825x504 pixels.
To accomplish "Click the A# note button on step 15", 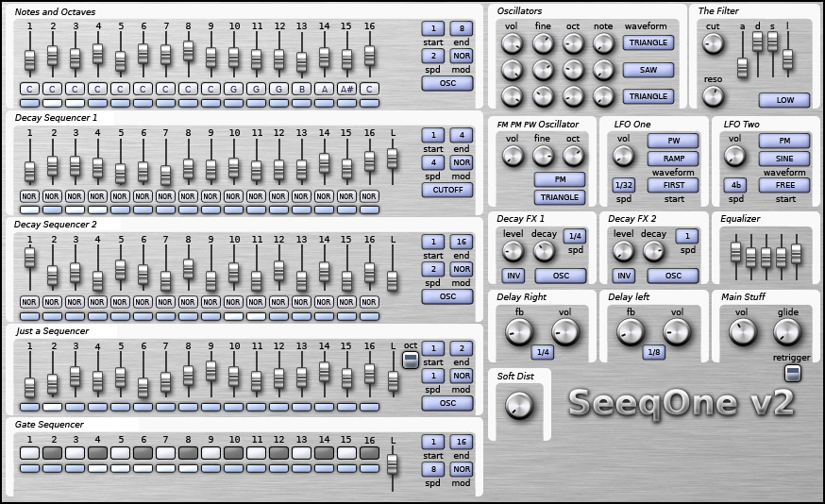I will click(x=346, y=90).
